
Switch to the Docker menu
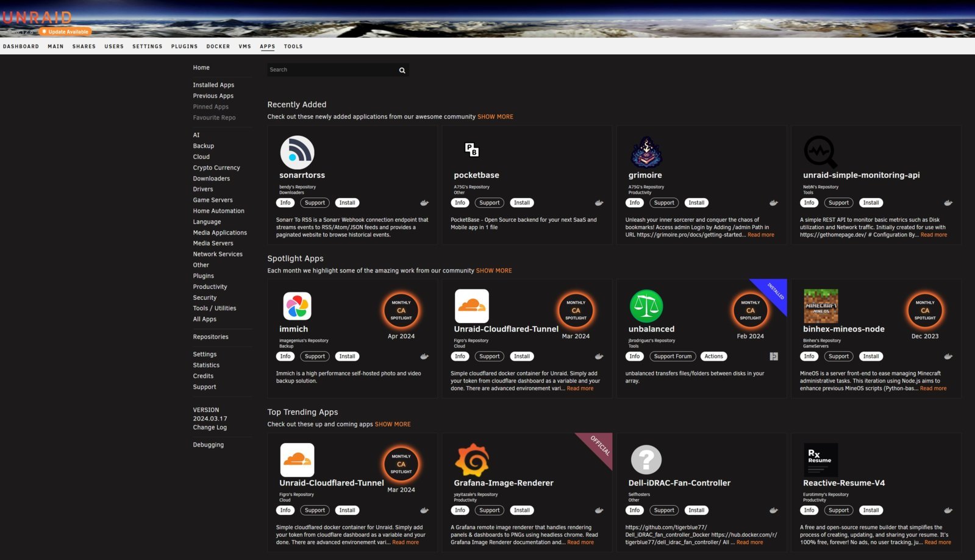(218, 46)
